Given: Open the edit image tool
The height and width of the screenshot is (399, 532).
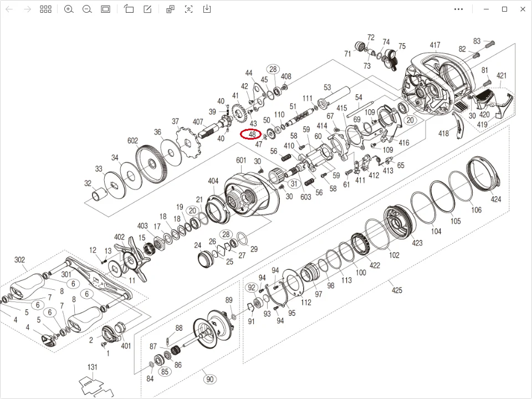Looking at the screenshot, I should pos(147,9).
